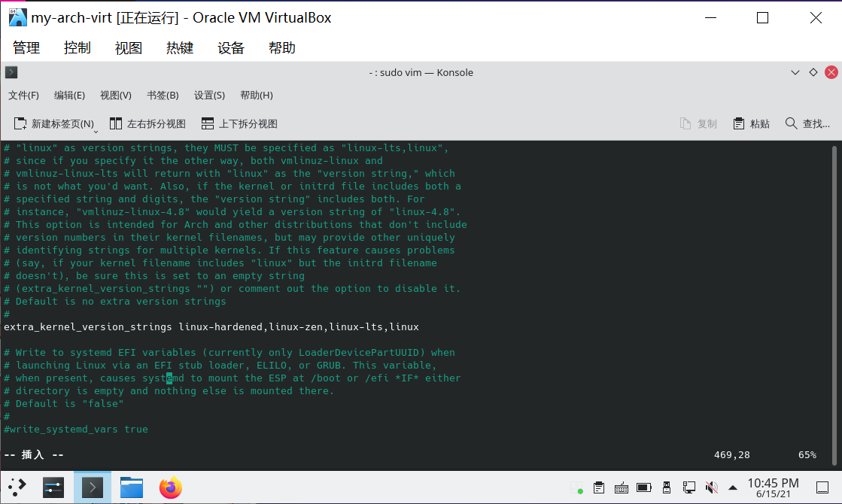Expand the hidden system tray icons
842x504 pixels.
coord(733,487)
